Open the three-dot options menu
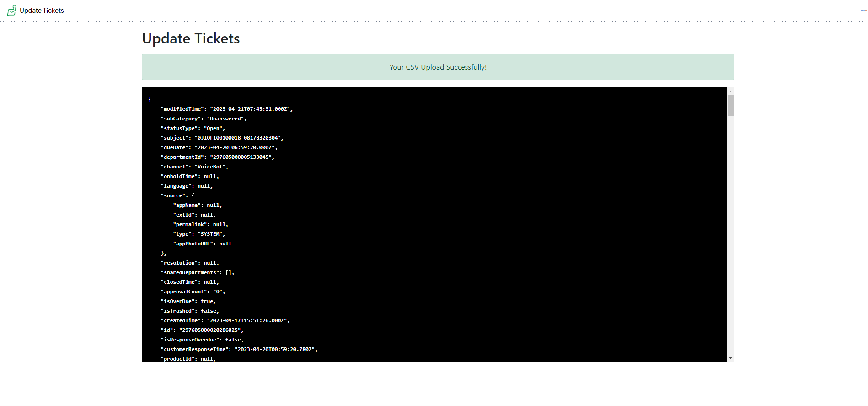The image size is (868, 406). coord(863,11)
